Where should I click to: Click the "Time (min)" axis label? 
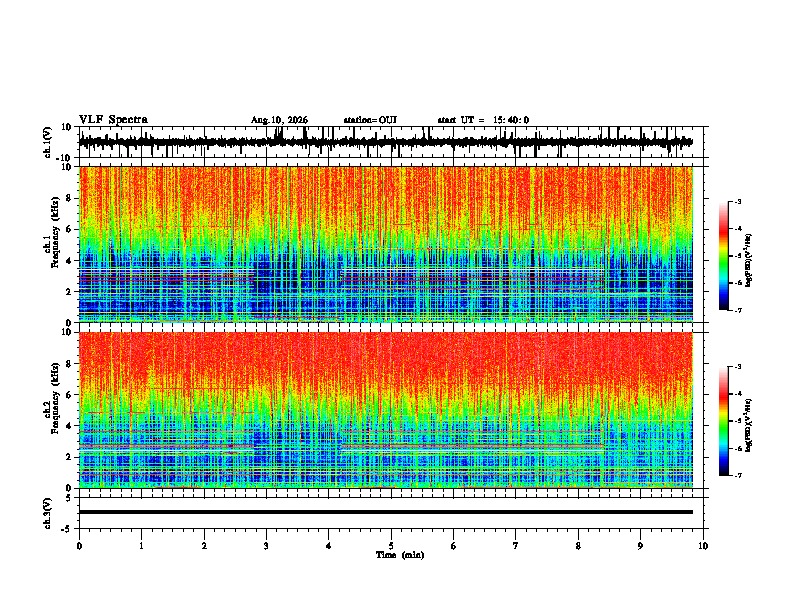(400, 555)
